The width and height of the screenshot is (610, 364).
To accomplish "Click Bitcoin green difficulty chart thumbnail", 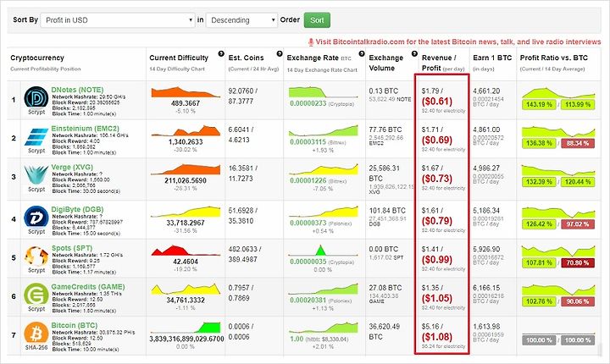I will click(x=186, y=328).
